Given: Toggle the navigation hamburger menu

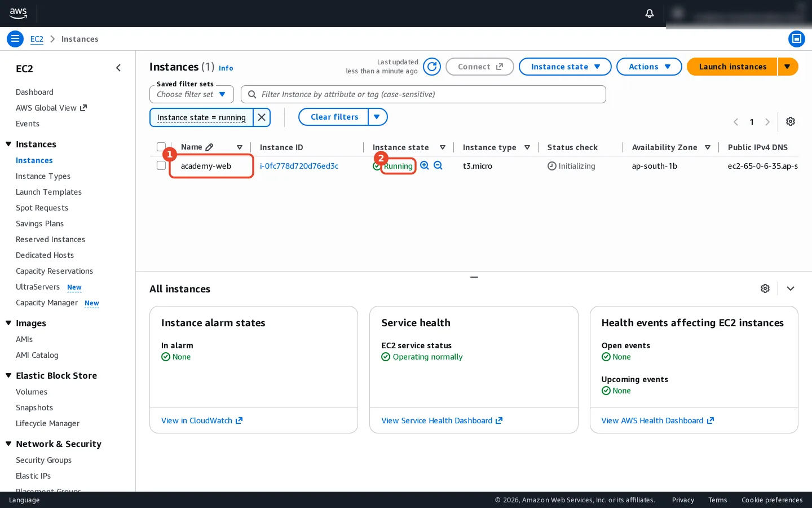Looking at the screenshot, I should coord(15,39).
